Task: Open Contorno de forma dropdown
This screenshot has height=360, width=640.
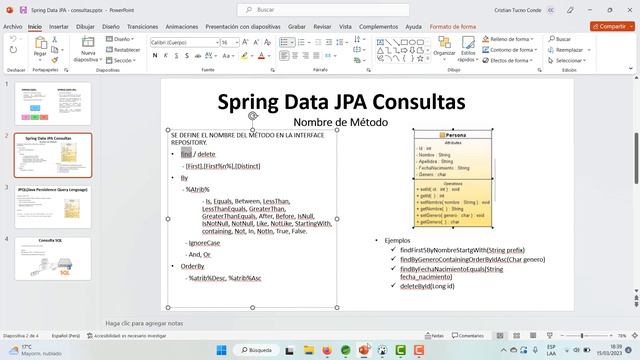Action: point(509,50)
